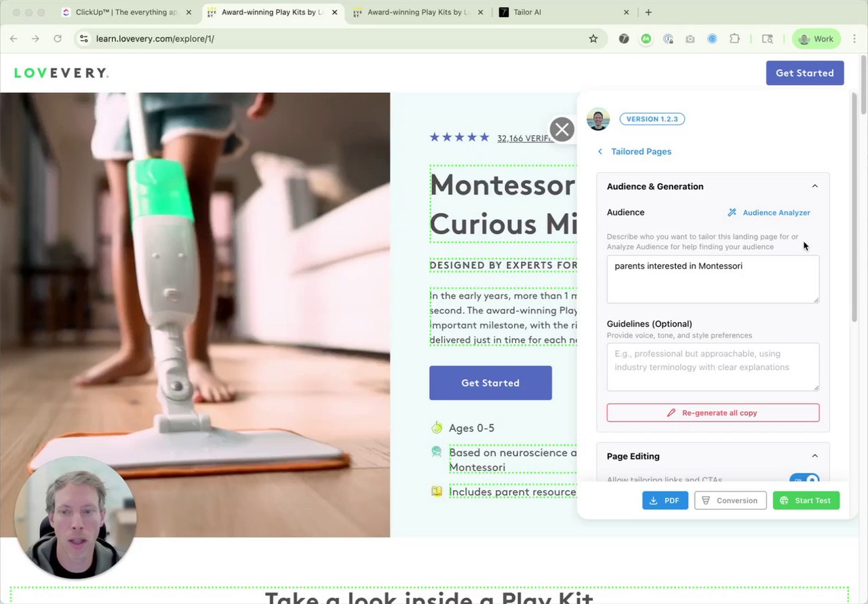
Task: Click the browser forward arrow
Action: [35, 39]
